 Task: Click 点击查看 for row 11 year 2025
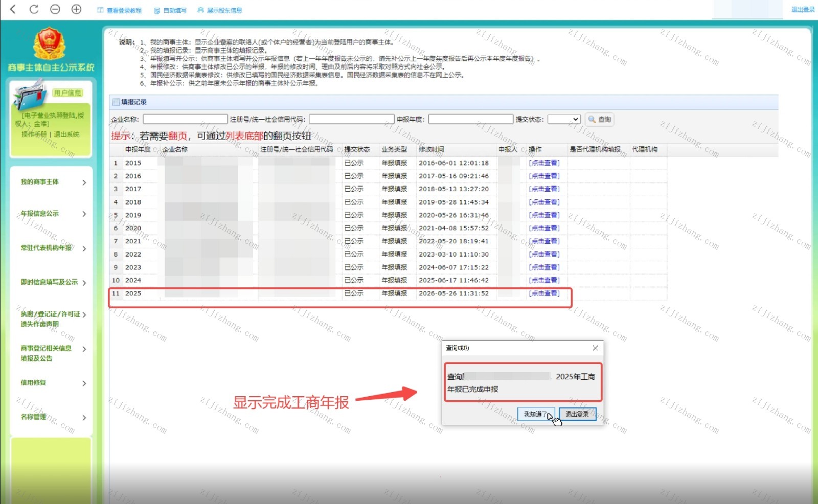pyautogui.click(x=544, y=293)
